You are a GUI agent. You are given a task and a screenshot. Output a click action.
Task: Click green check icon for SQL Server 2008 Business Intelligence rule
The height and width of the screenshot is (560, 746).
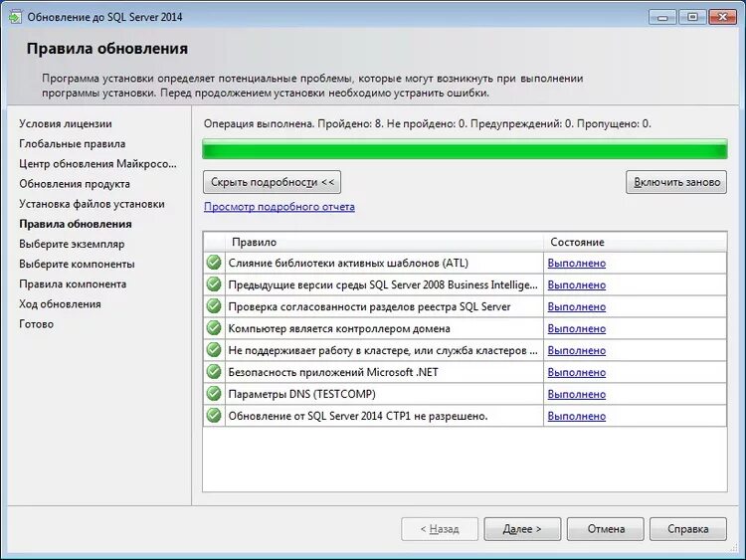[x=214, y=284]
